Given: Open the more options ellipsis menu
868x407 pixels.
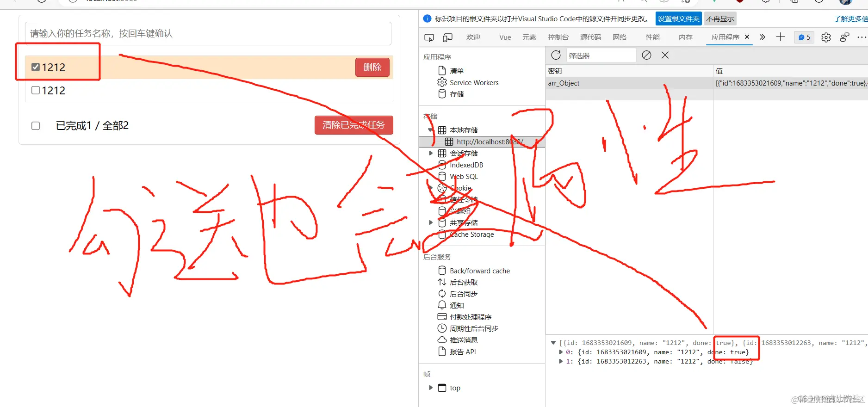Looking at the screenshot, I should 862,37.
